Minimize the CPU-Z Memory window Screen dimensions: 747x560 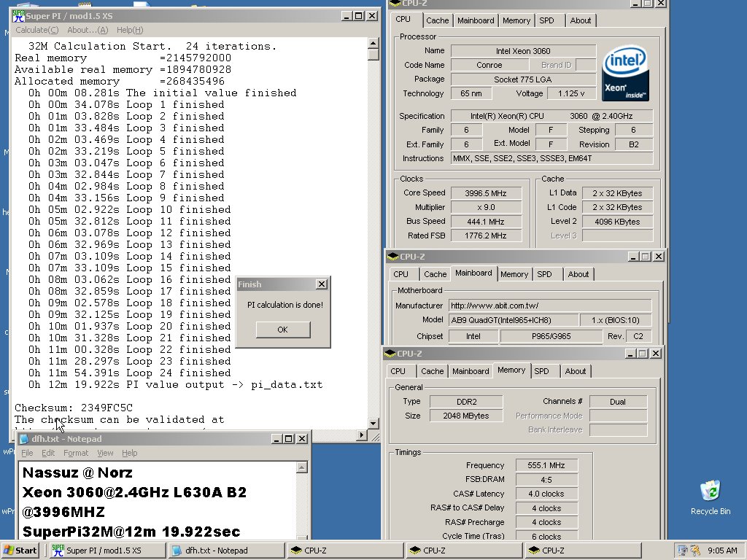(x=630, y=354)
